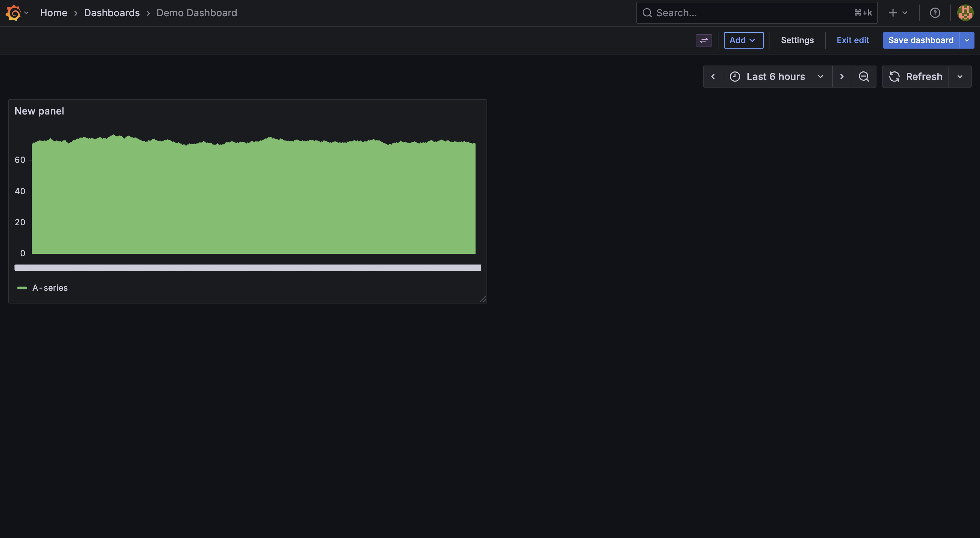
Task: Click the panel resize handle corner
Action: [x=483, y=299]
